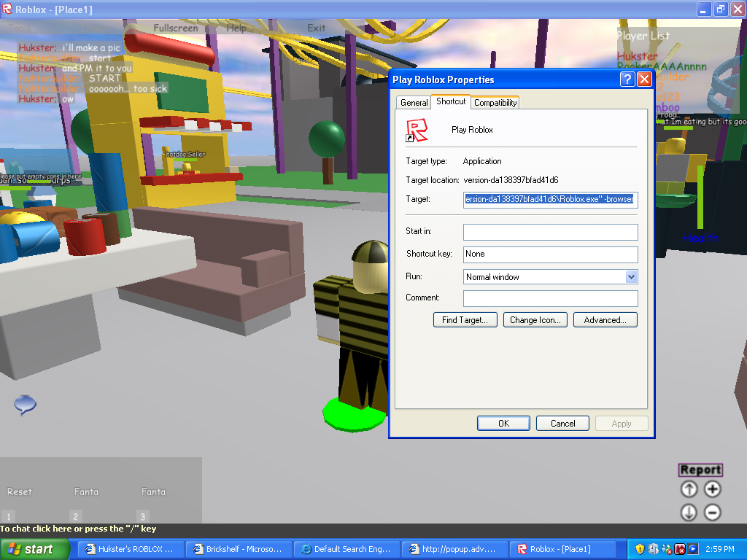Click the address book tray icon
Screen dimensions: 747x560
pos(653,549)
